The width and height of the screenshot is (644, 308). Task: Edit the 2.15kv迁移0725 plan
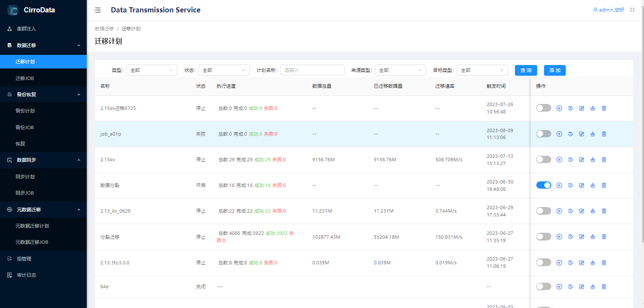point(582,108)
